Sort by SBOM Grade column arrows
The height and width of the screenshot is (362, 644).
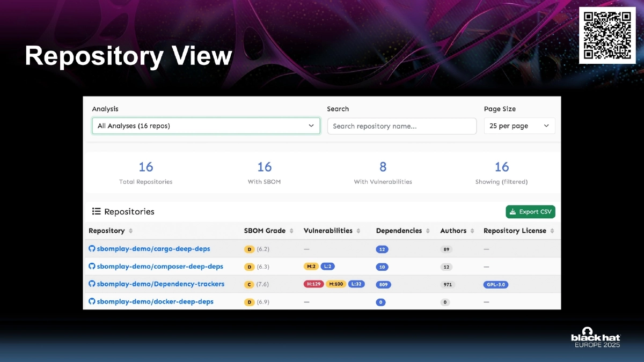(x=291, y=231)
